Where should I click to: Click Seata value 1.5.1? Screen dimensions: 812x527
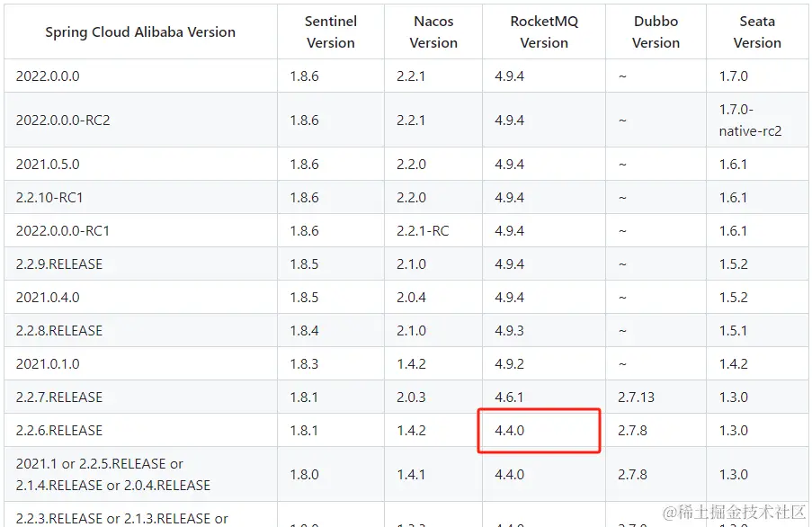pyautogui.click(x=733, y=330)
